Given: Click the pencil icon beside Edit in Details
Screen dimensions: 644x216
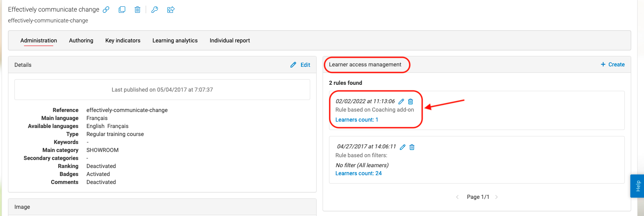Looking at the screenshot, I should tap(293, 65).
